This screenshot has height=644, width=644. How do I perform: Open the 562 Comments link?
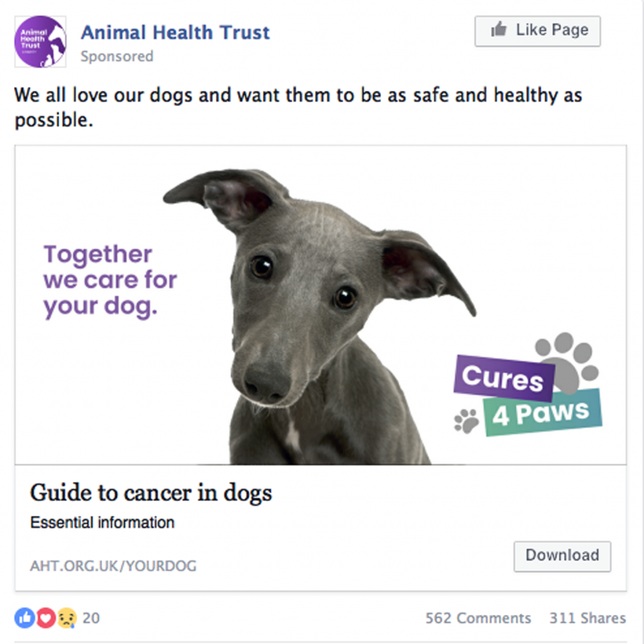[x=478, y=618]
